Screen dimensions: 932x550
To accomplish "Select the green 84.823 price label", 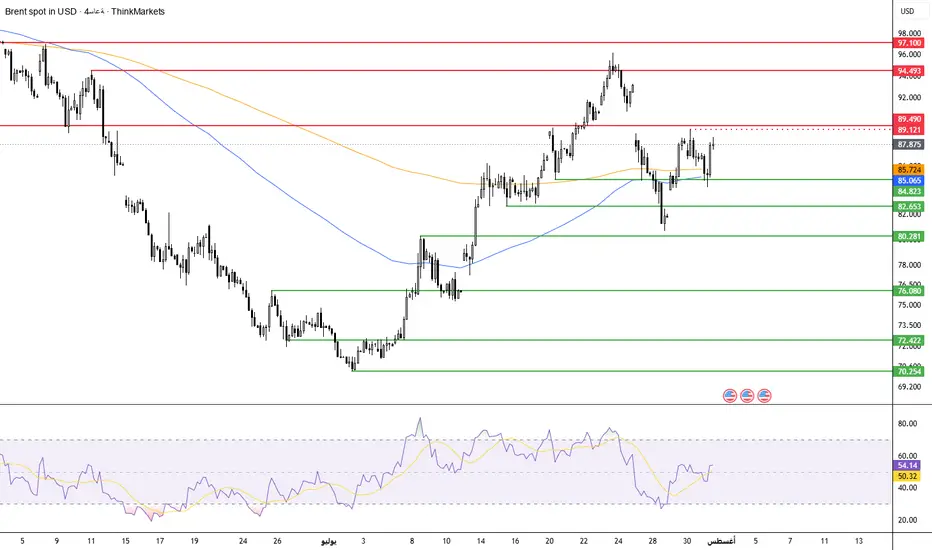I will pos(909,191).
